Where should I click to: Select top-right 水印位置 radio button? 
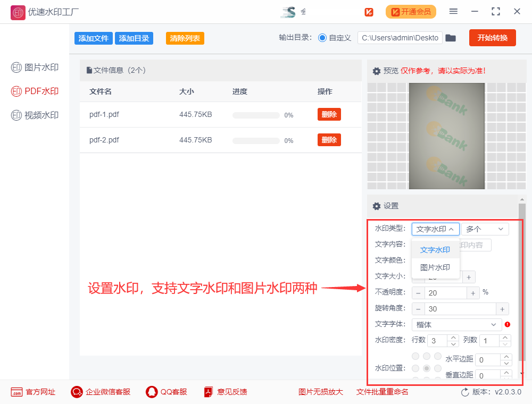point(438,356)
